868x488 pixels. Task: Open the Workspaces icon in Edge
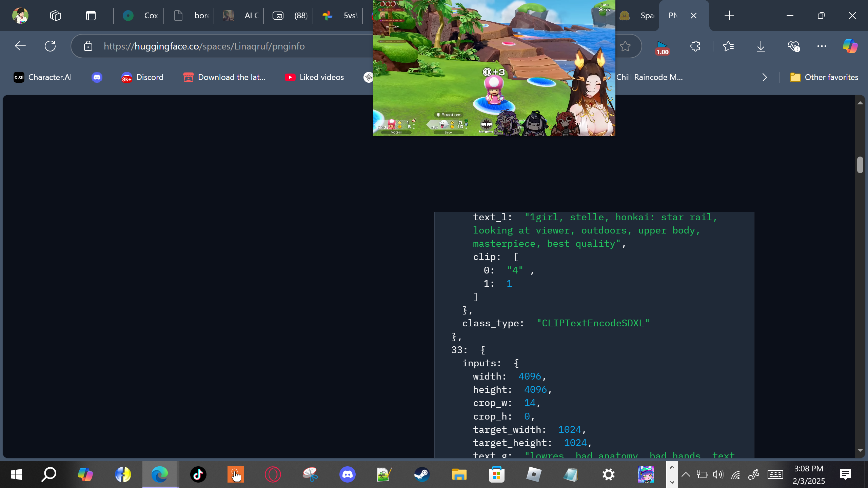(x=56, y=16)
